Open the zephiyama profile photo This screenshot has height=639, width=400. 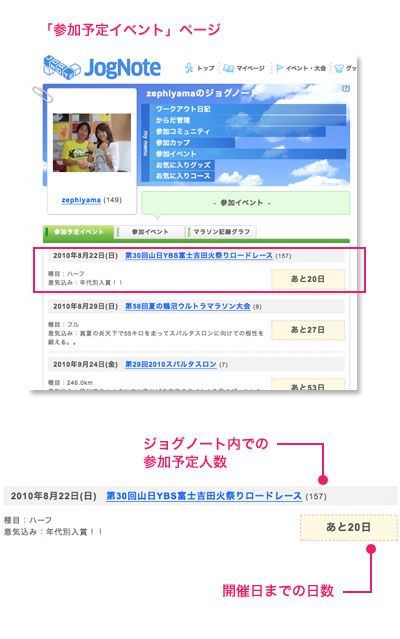(x=92, y=142)
